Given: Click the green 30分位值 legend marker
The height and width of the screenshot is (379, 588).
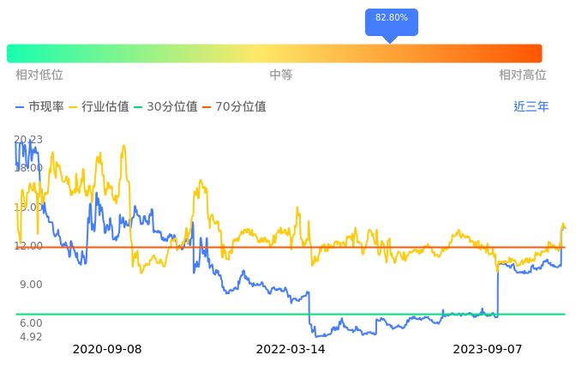Looking at the screenshot, I should [139, 107].
